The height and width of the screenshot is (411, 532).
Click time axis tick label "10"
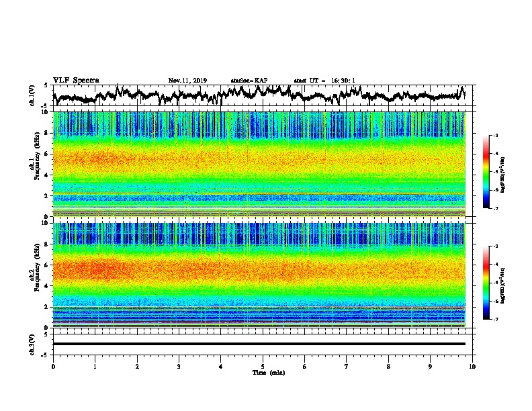point(472,367)
